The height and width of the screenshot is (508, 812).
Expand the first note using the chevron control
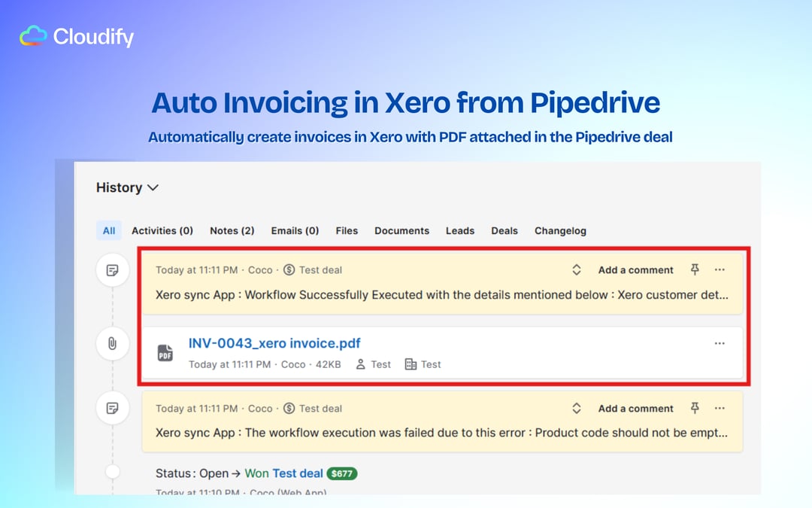point(576,269)
